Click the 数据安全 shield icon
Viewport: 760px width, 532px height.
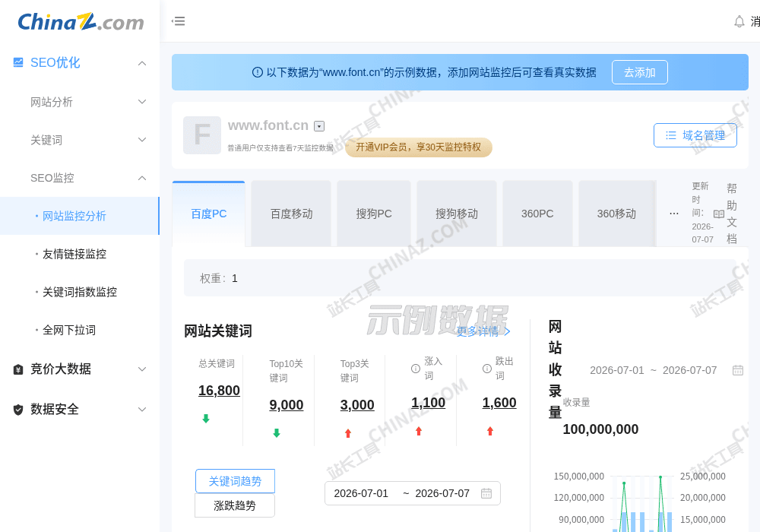[x=18, y=410]
